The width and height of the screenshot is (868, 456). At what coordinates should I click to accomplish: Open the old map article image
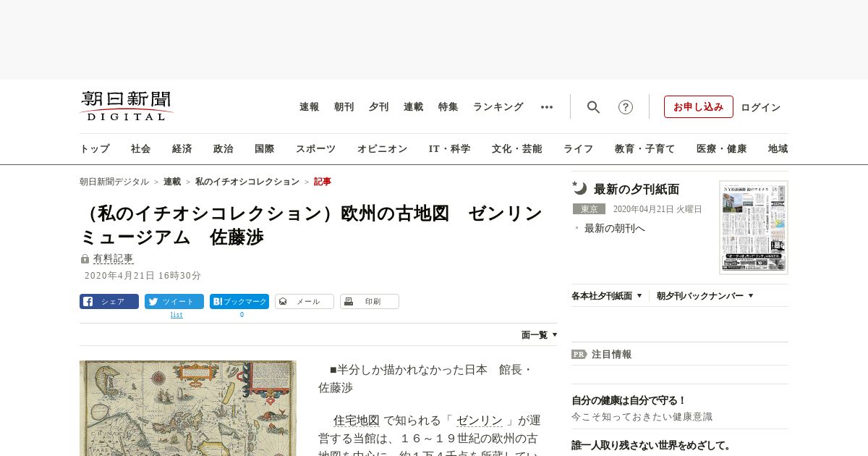tap(188, 408)
